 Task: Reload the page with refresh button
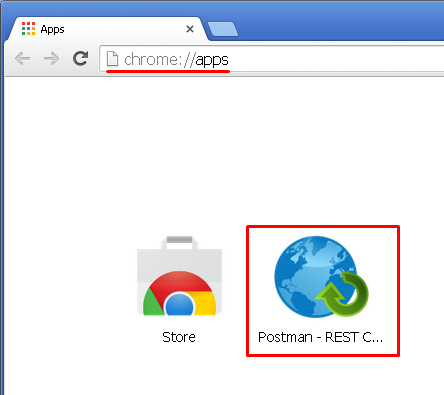(x=80, y=58)
